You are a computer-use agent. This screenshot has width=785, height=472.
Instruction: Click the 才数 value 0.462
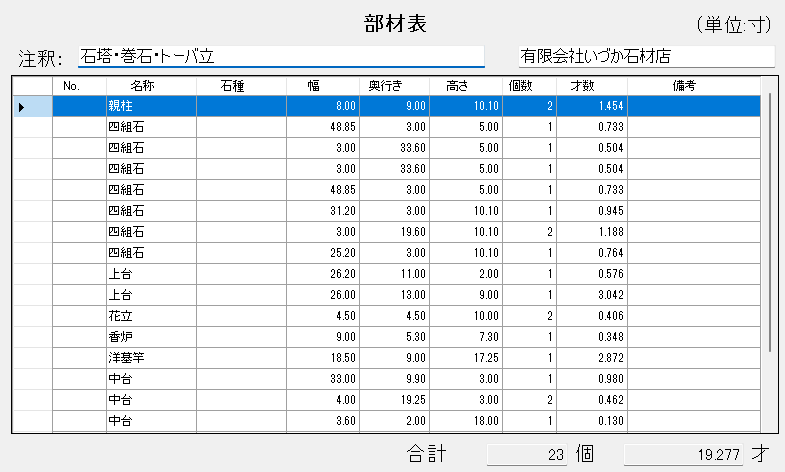point(592,400)
